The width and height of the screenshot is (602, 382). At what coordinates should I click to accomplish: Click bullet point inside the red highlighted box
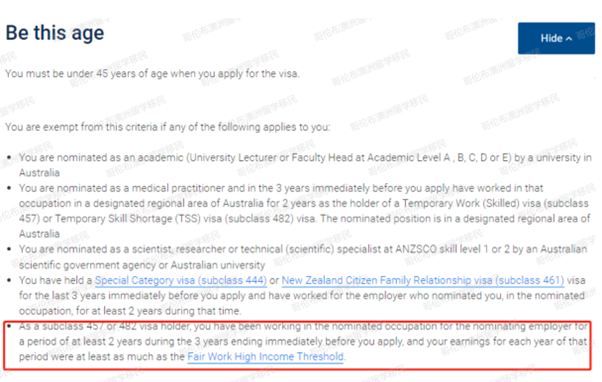click(9, 326)
